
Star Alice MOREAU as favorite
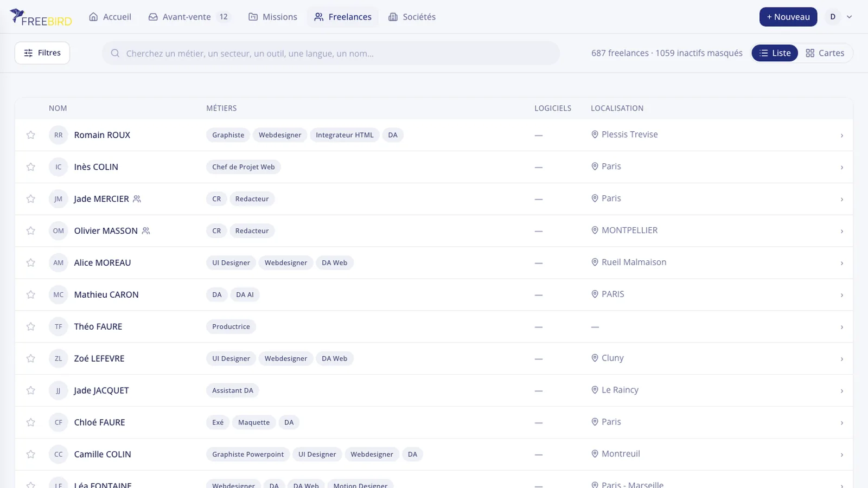pos(31,263)
